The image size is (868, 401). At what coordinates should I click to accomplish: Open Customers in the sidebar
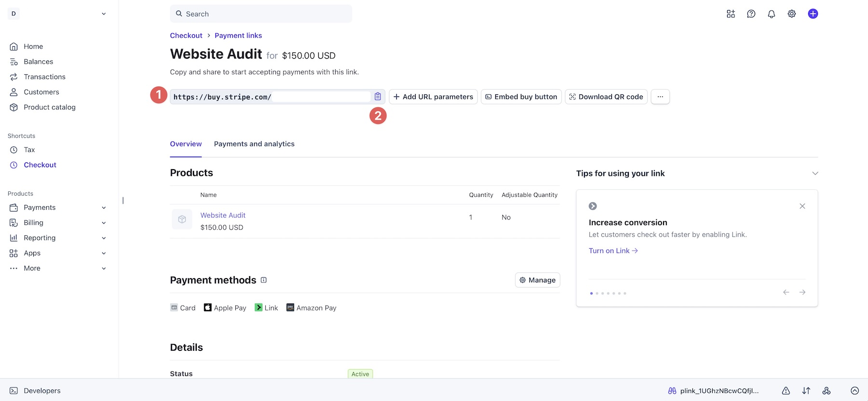pyautogui.click(x=41, y=92)
